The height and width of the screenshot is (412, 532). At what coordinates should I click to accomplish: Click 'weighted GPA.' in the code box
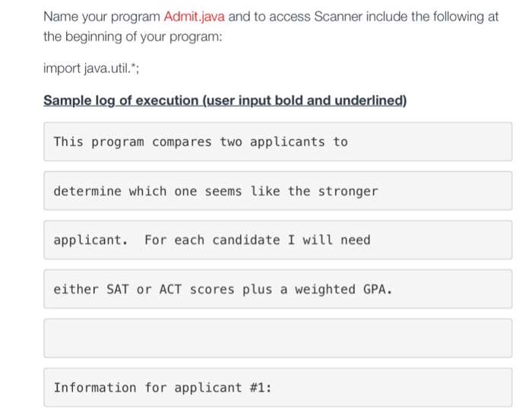click(344, 289)
